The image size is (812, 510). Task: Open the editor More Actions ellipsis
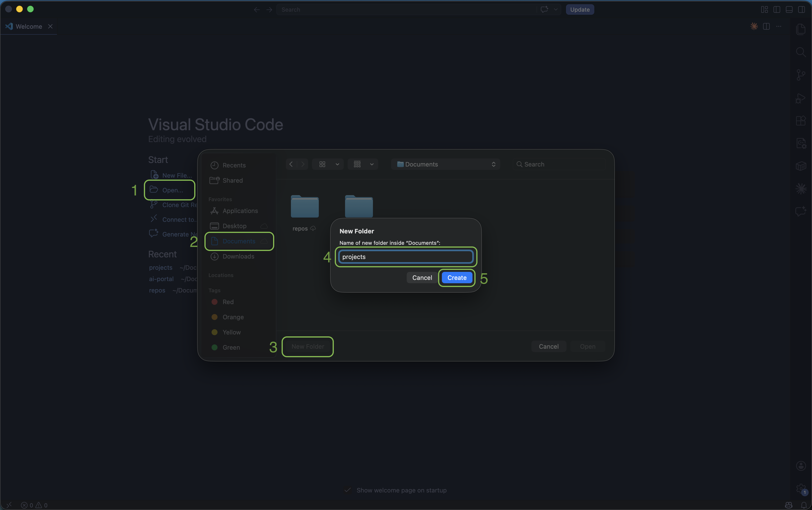[x=779, y=26]
